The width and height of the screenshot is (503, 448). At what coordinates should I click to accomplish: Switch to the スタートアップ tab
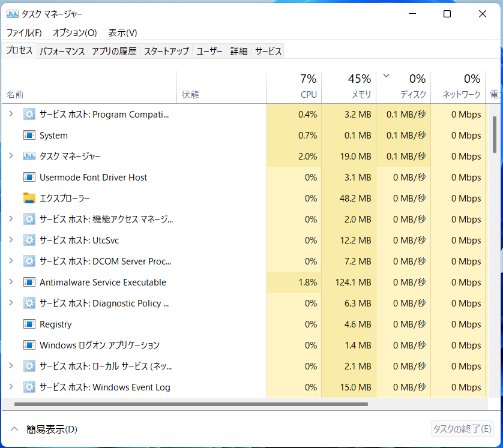(166, 51)
